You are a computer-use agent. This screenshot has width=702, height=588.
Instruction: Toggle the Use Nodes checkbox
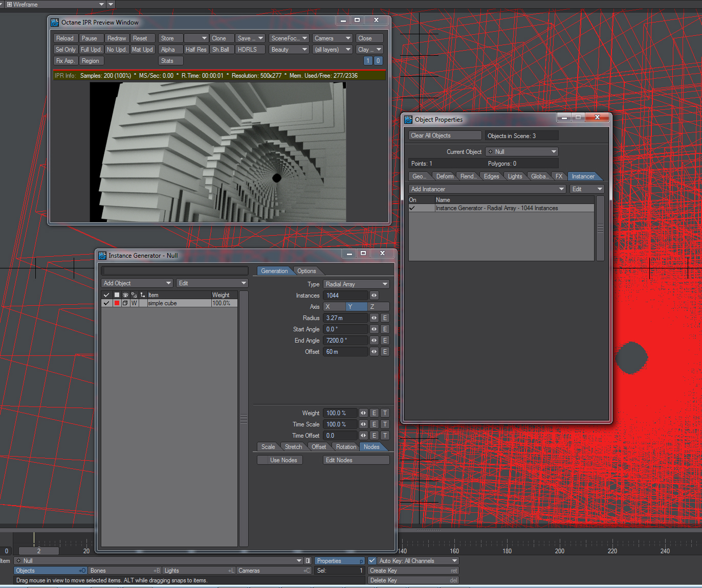280,460
